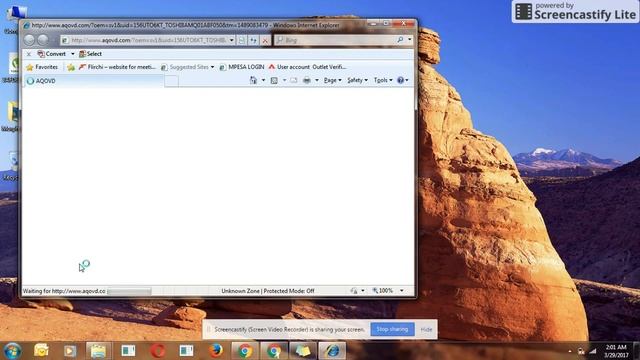Click the Print icon in command bar
The height and width of the screenshot is (360, 640).
click(x=307, y=80)
